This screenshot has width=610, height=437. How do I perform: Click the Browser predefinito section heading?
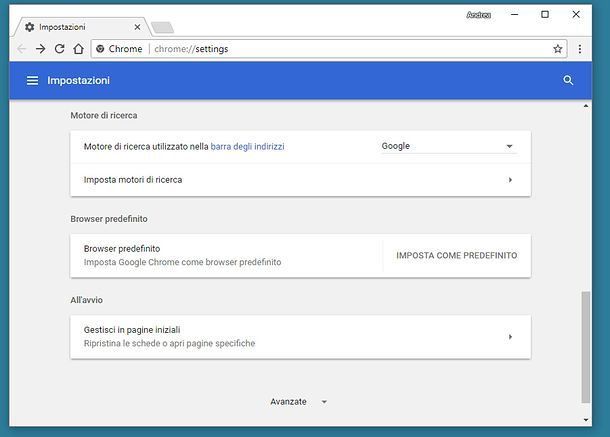point(109,219)
